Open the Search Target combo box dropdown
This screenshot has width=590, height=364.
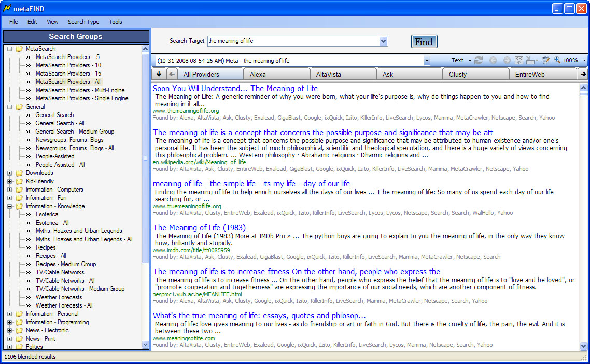[383, 41]
